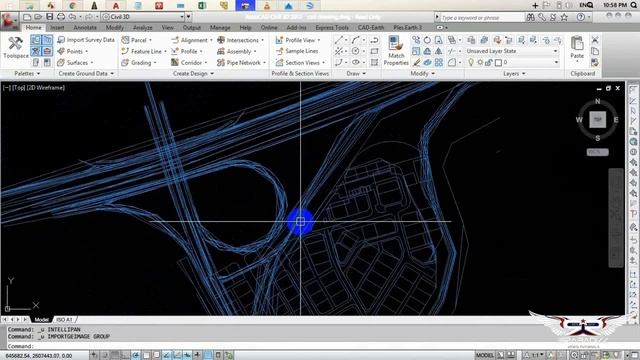Screen dimensions: 640x360
Task: Click the Grading button
Action: point(139,62)
